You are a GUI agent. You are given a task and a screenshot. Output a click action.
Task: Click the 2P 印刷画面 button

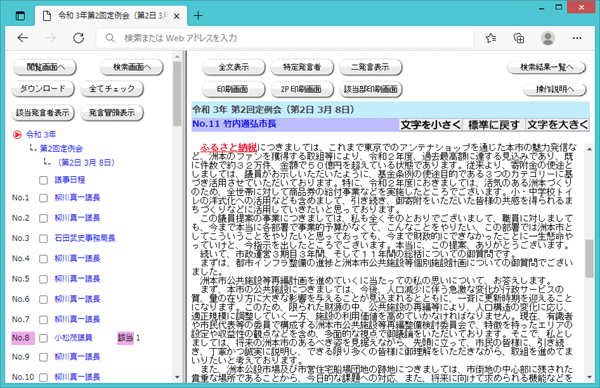(302, 89)
